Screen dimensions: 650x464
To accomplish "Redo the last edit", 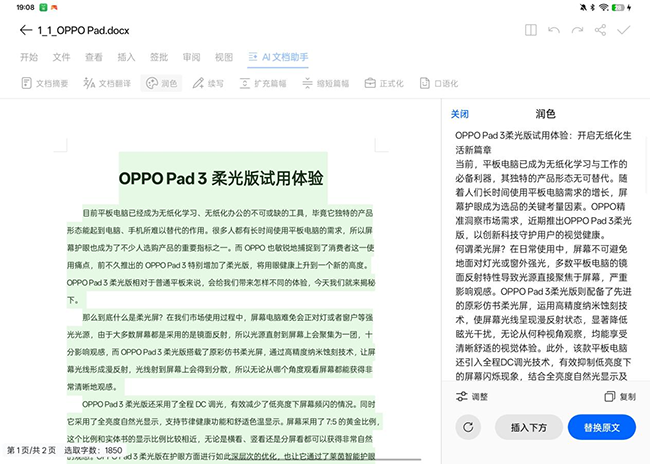I will 577,30.
